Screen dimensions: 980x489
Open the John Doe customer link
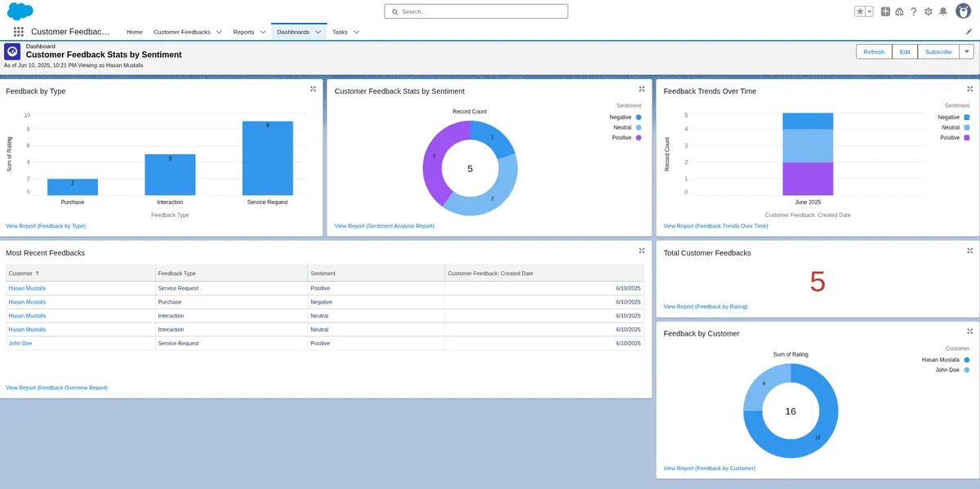20,343
